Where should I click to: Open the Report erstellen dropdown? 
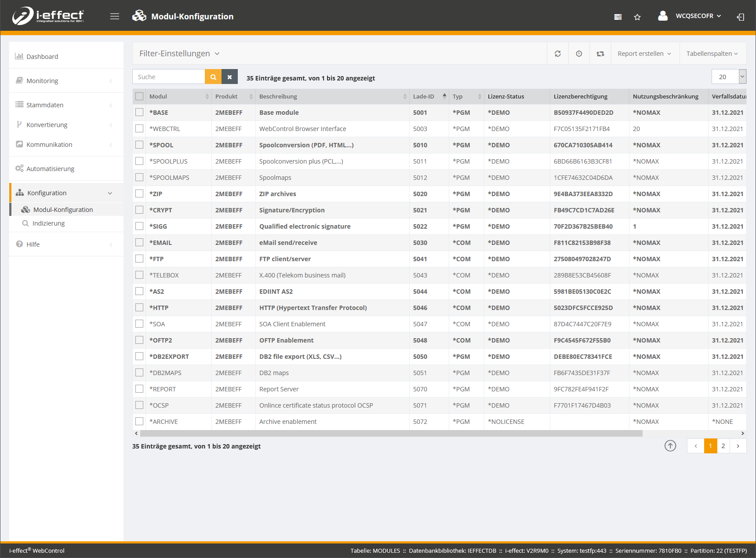pyautogui.click(x=644, y=54)
